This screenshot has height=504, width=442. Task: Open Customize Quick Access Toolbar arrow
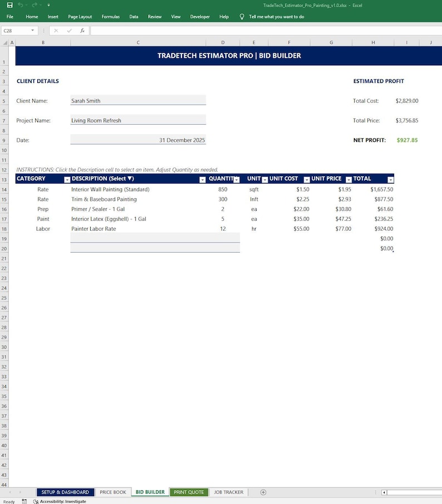coord(48,5)
